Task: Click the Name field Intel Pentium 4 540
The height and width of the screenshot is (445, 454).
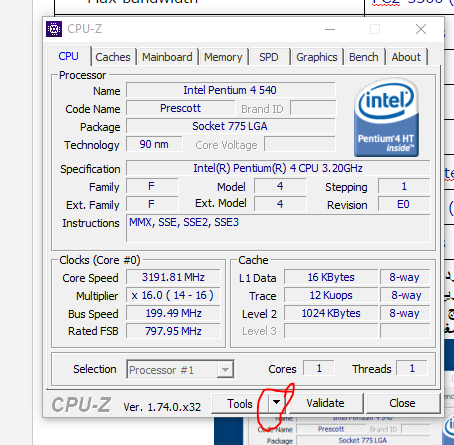Action: (x=230, y=90)
